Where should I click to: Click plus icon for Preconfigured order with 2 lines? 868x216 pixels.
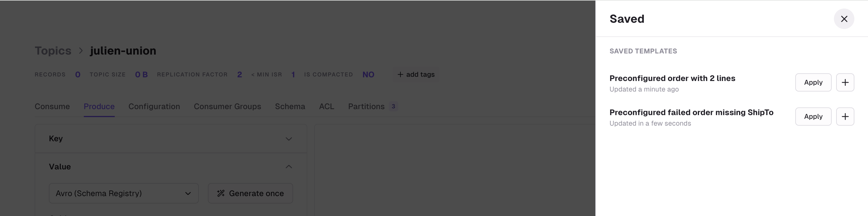pos(845,82)
